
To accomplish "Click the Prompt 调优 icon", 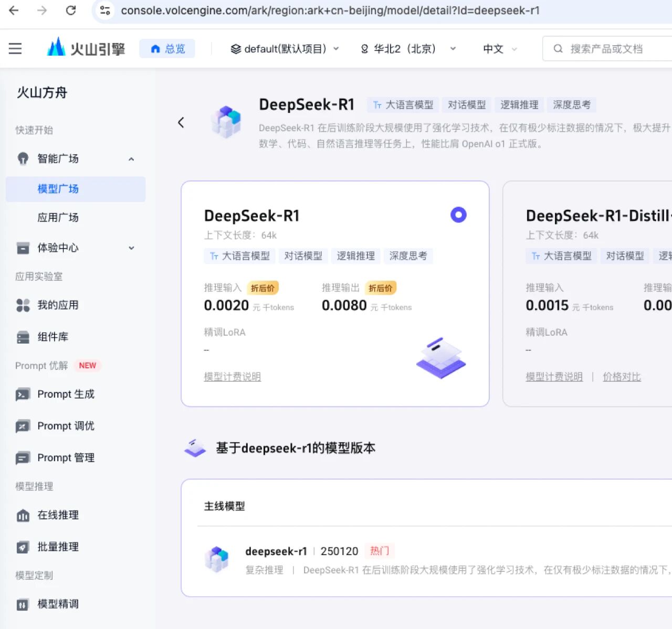I will tap(23, 427).
